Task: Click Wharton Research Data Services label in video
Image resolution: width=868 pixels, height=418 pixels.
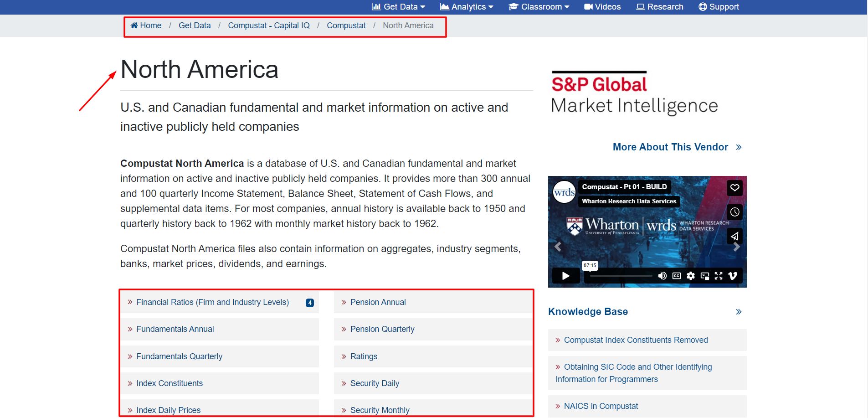Action: click(x=629, y=201)
